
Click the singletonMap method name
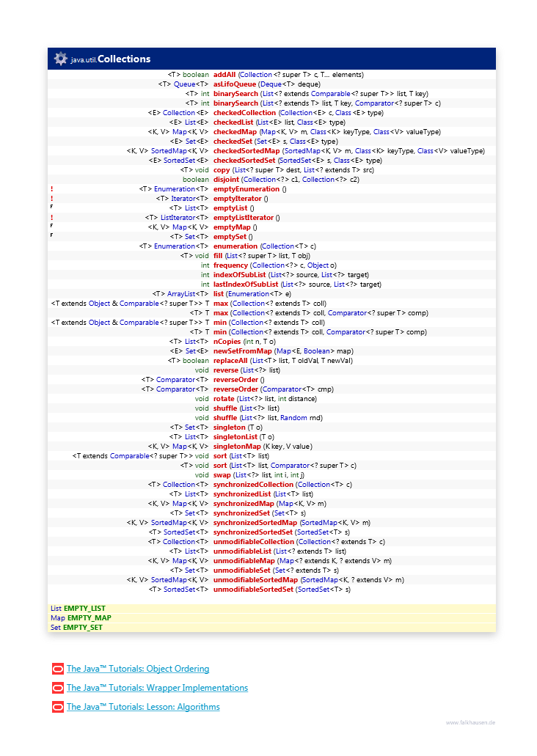(x=237, y=447)
